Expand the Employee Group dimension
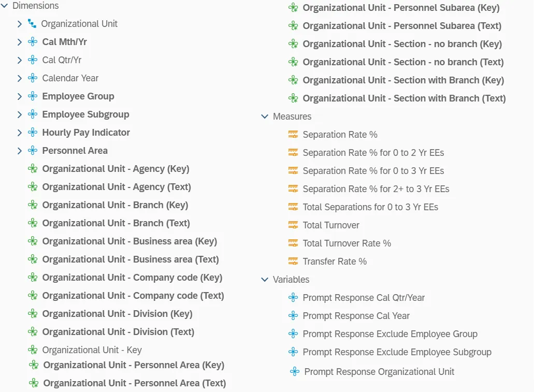The image size is (534, 392). point(20,96)
